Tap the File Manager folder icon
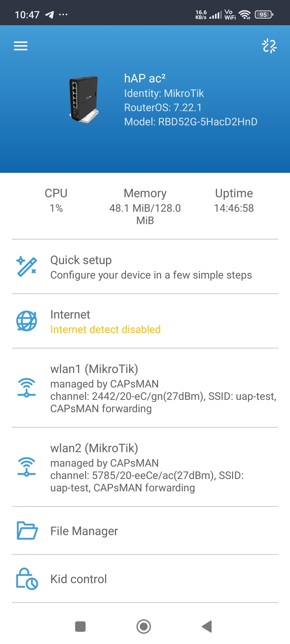 27,531
